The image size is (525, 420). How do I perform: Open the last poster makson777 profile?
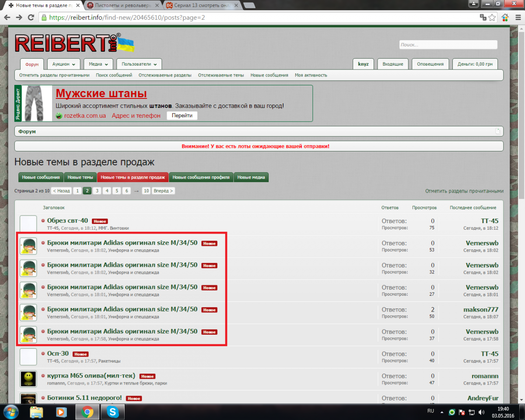coord(481,309)
